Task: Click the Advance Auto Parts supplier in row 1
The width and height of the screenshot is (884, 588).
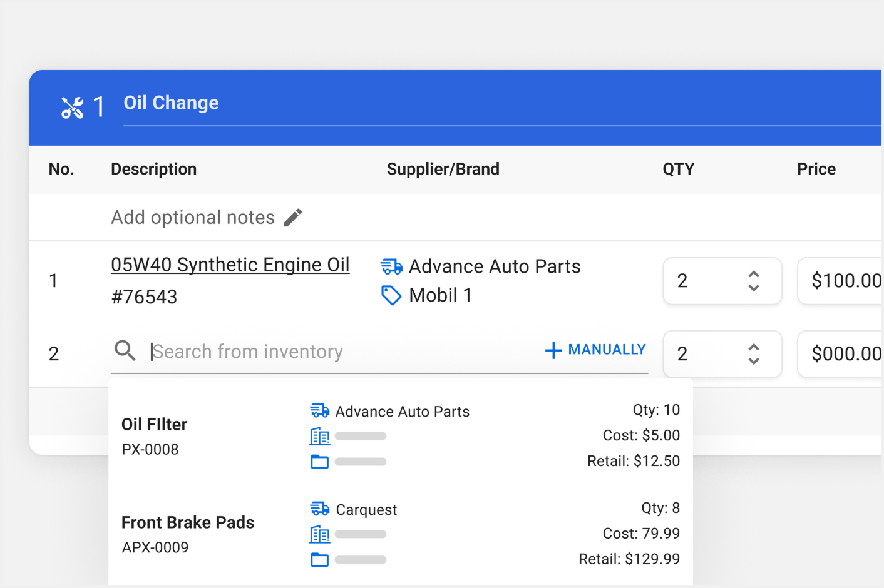Action: [x=495, y=266]
